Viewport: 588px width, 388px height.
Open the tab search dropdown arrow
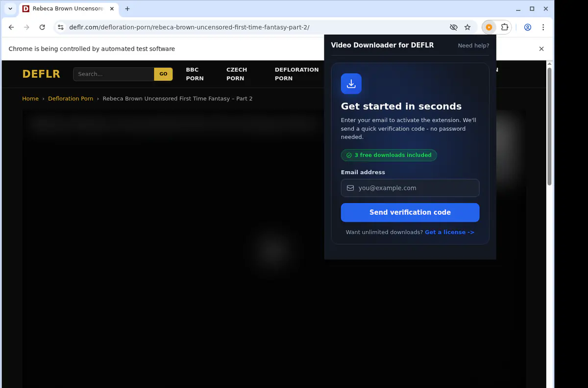click(x=10, y=9)
